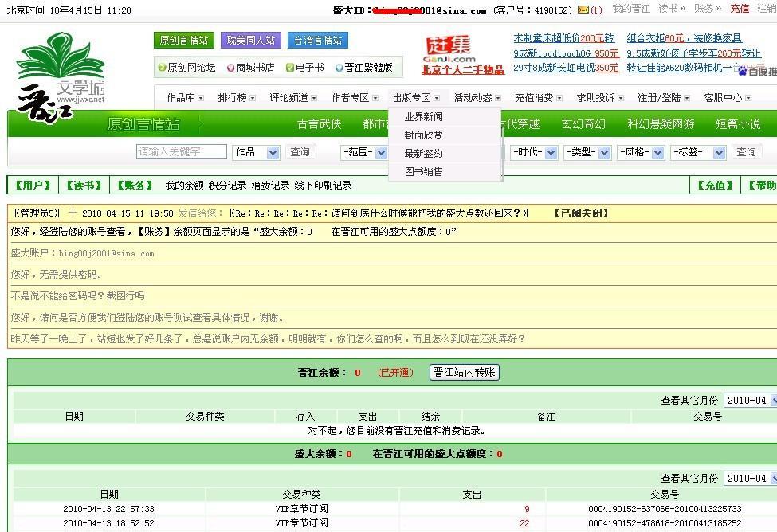
Task: Expand the 作品库 menu
Action: 185,98
